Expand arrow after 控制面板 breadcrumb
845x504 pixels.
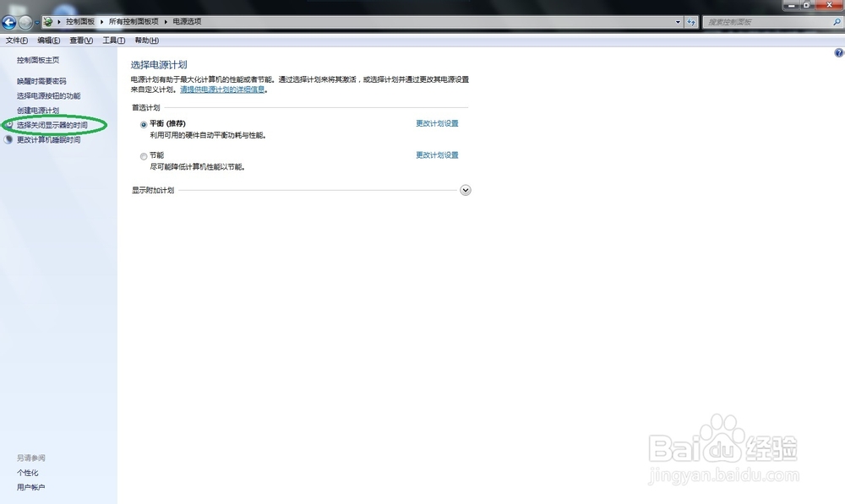pyautogui.click(x=101, y=22)
